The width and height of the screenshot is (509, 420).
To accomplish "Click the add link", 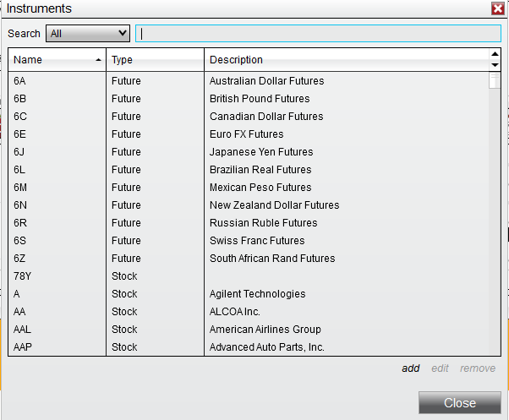I will point(411,368).
